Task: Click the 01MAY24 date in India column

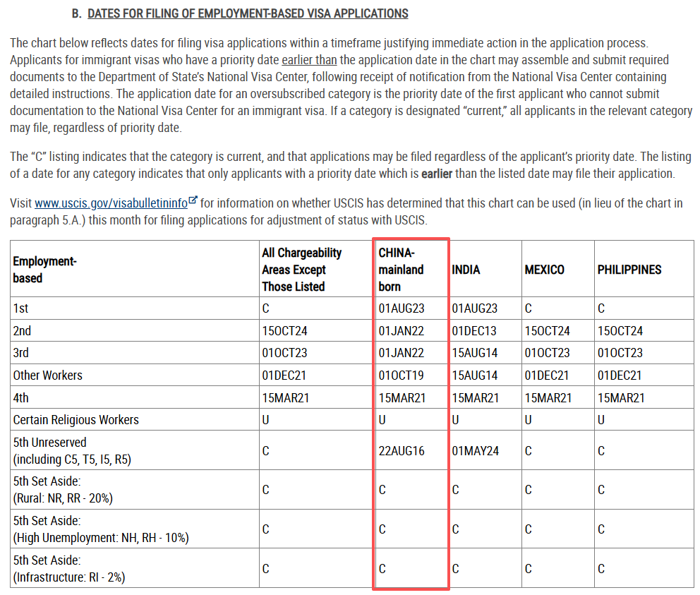Action: (x=476, y=450)
